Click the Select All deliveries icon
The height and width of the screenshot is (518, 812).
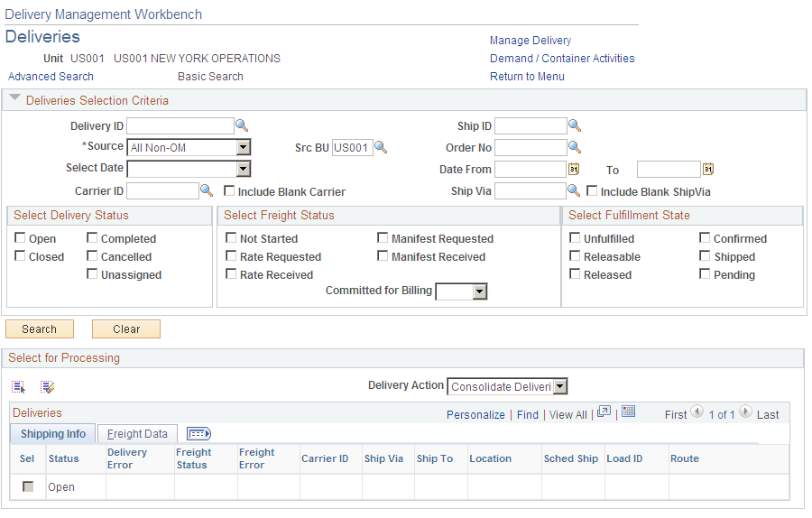pos(19,387)
